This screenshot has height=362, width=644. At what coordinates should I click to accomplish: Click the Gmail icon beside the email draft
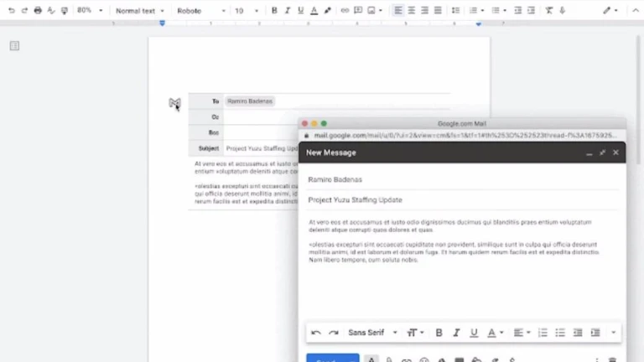click(x=174, y=103)
